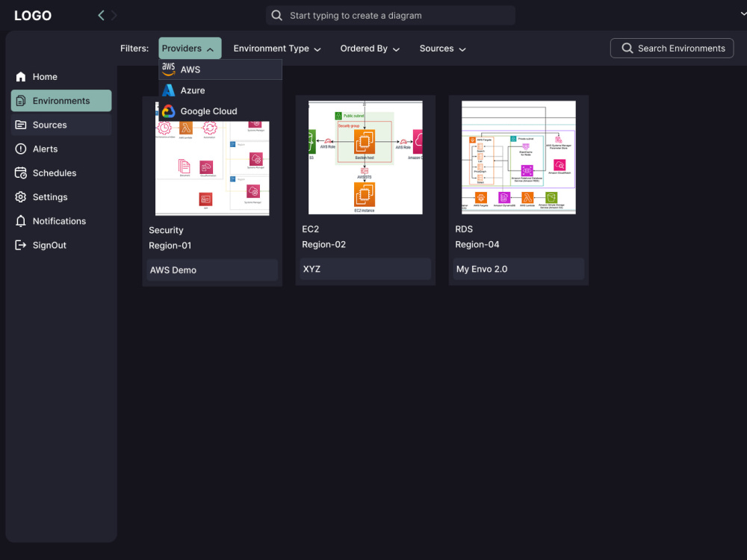Open the Schedules page

tap(61, 173)
